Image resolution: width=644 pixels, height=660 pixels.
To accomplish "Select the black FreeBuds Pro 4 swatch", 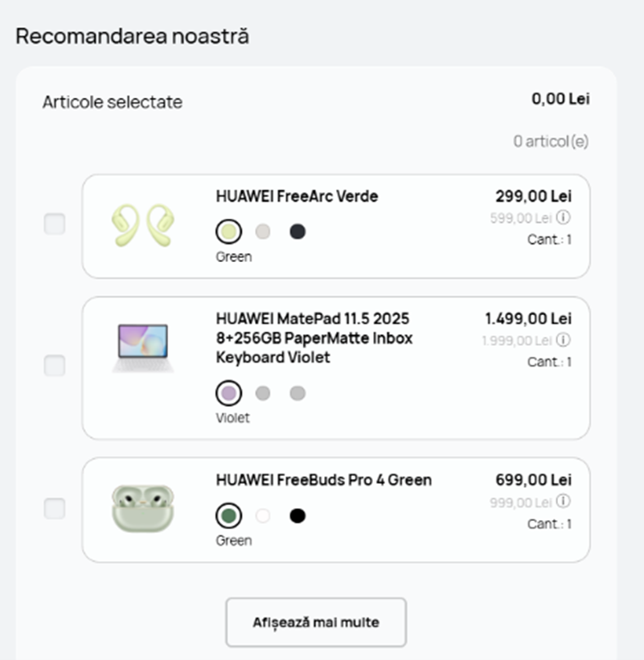I will (x=297, y=515).
